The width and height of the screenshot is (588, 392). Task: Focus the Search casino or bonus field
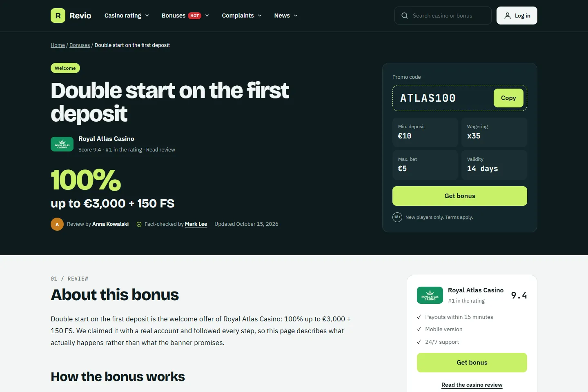tap(443, 16)
